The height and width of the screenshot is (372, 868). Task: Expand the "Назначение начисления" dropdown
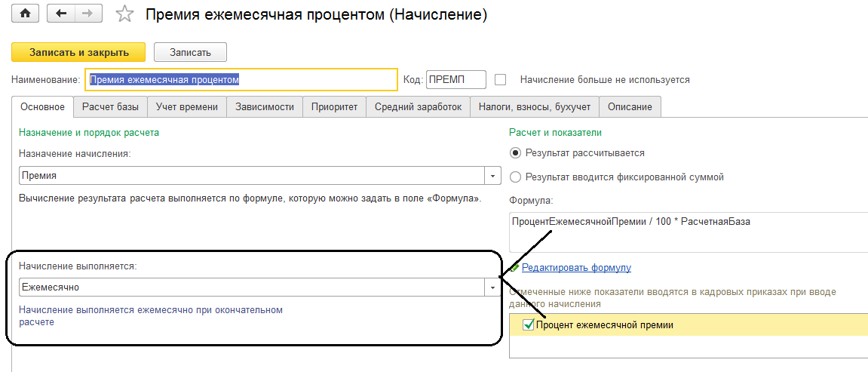492,176
